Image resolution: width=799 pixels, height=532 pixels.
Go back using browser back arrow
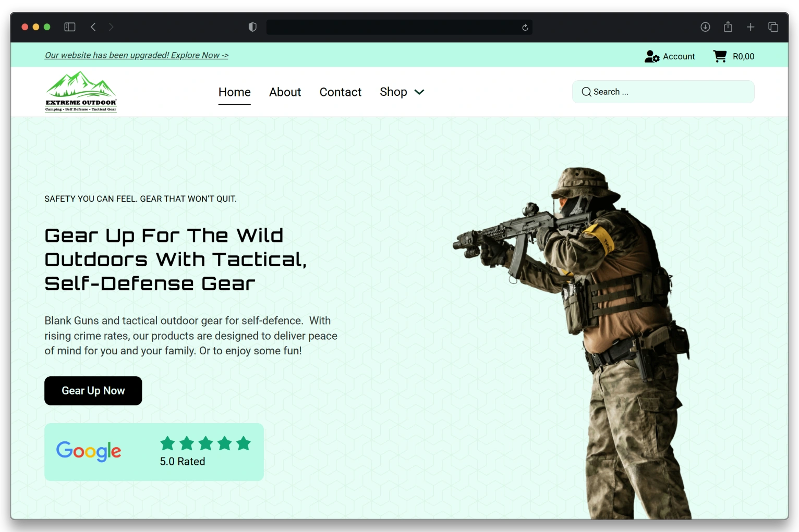[93, 27]
